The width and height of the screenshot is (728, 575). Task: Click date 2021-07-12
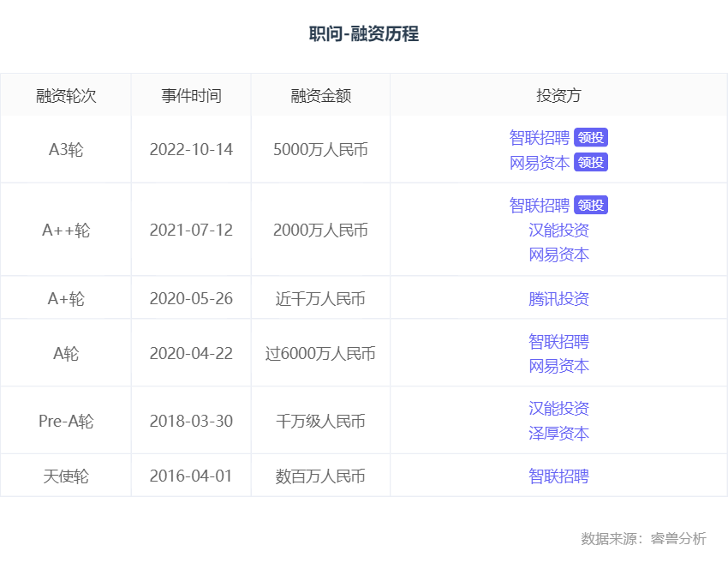click(x=191, y=230)
